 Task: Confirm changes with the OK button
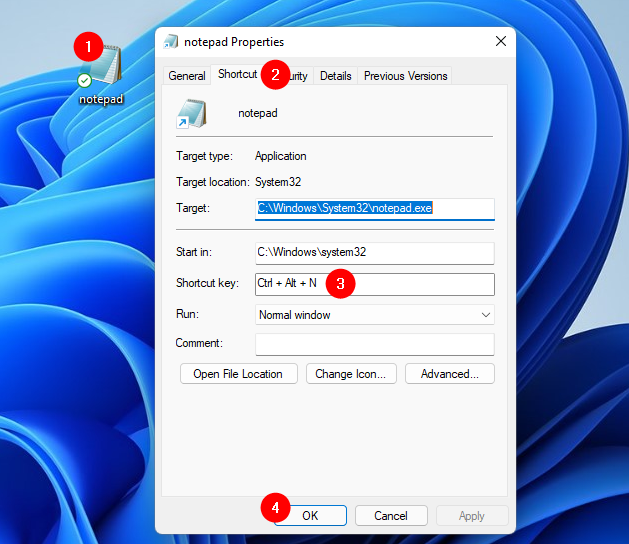tap(310, 516)
